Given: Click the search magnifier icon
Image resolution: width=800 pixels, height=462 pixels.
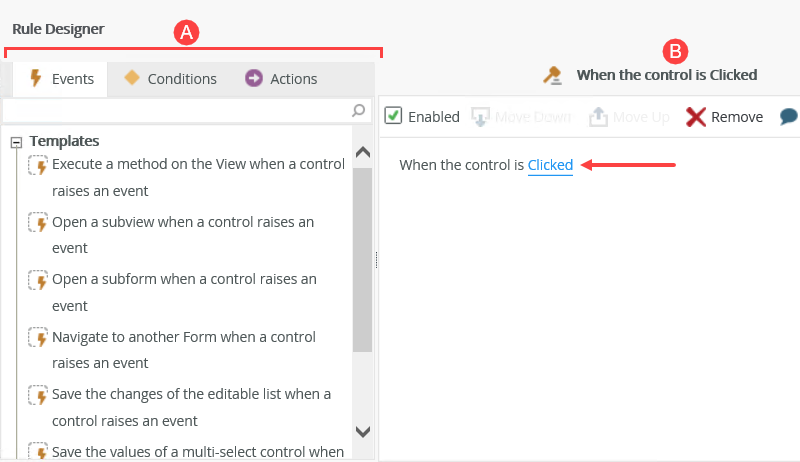Looking at the screenshot, I should [x=359, y=110].
